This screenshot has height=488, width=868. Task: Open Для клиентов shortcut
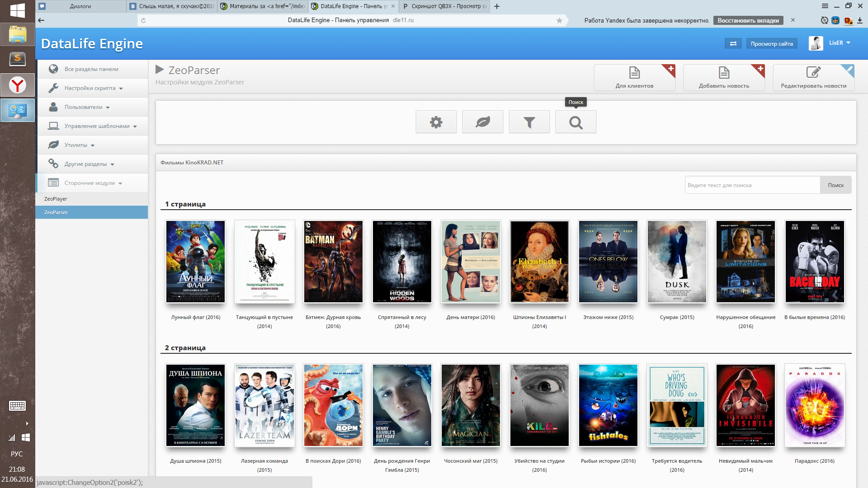634,78
